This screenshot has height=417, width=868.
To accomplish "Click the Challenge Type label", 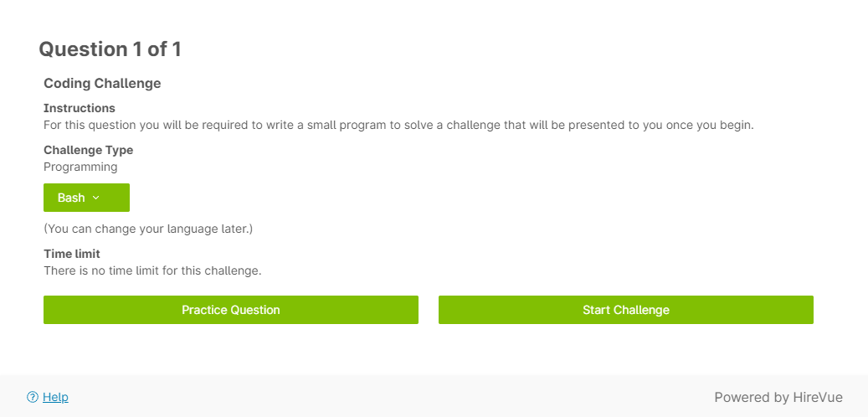I will tap(89, 150).
